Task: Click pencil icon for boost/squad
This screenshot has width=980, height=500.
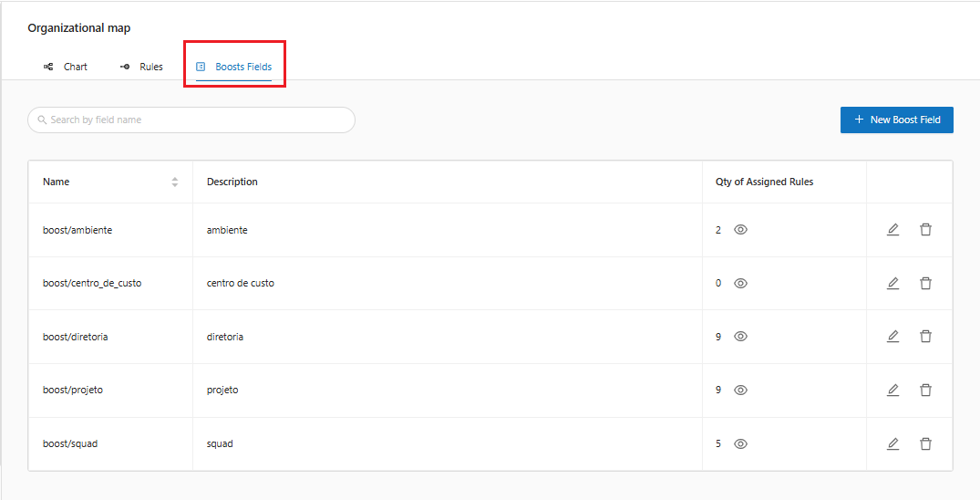Action: pos(892,444)
